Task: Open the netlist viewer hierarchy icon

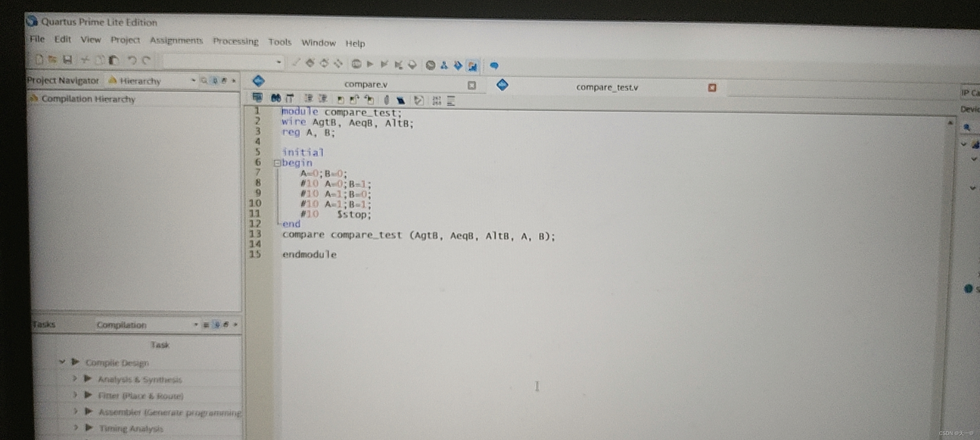Action: tap(444, 65)
